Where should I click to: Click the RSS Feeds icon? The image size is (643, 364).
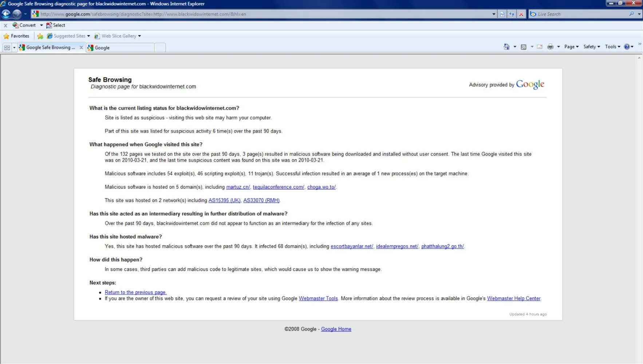point(524,47)
